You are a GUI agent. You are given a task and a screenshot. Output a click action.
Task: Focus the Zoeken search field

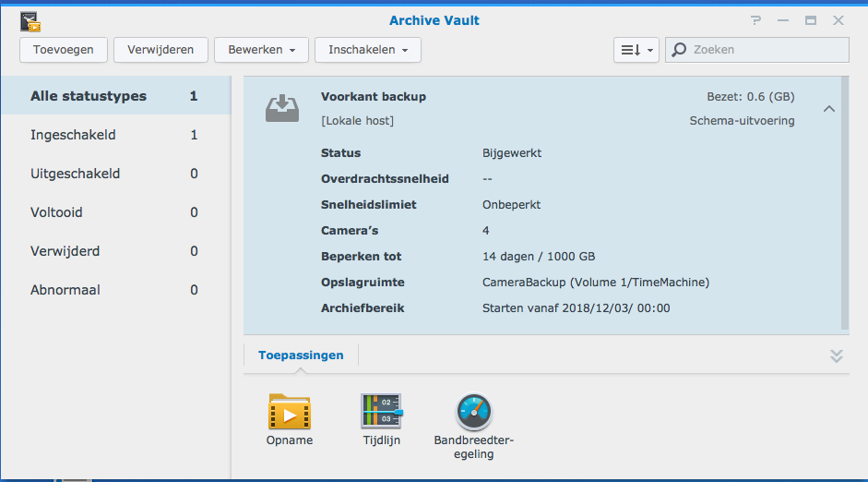click(x=757, y=50)
